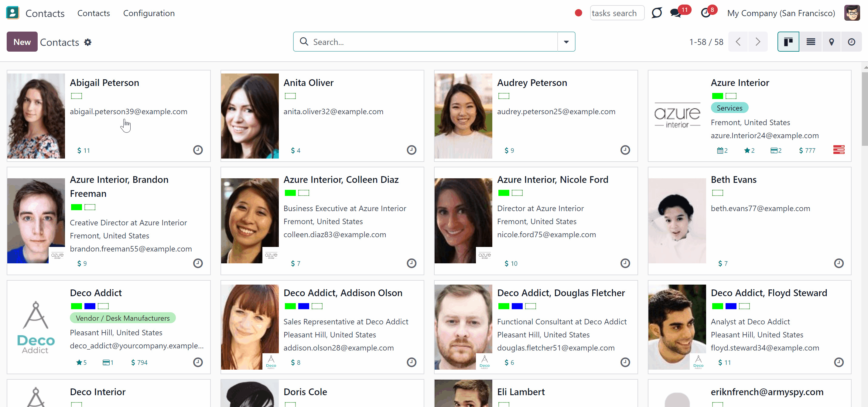Click the red recording dot indicator

579,13
